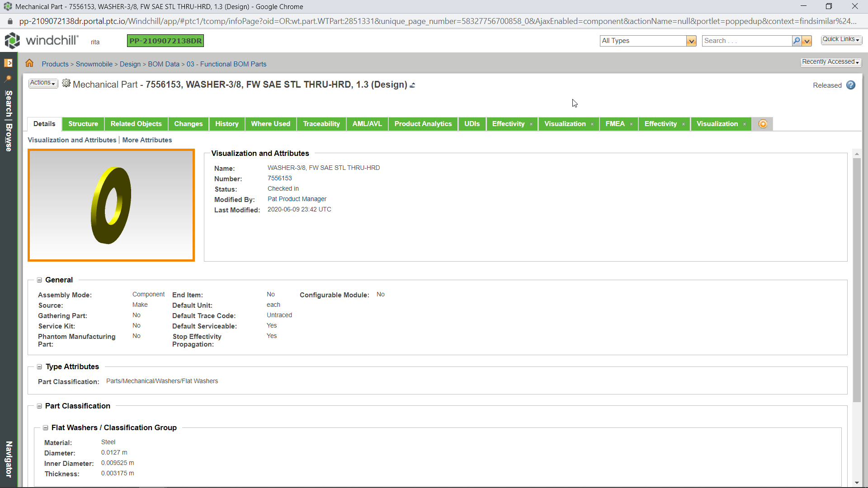Open Pat Product Manager user link

297,199
